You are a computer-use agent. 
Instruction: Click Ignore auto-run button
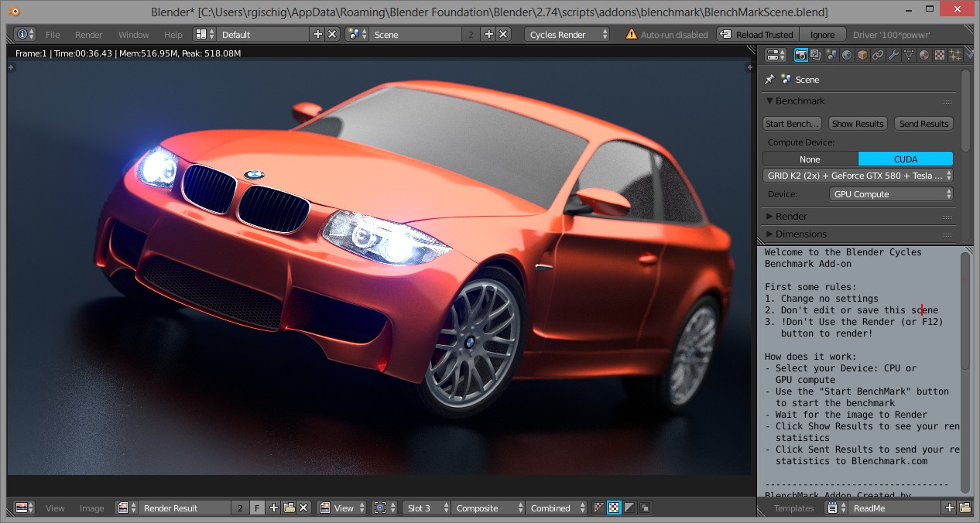(x=823, y=35)
